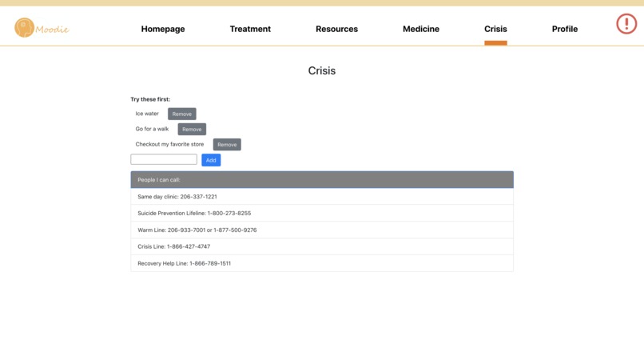
Task: Click the Go for a walk text
Action: [x=152, y=129]
